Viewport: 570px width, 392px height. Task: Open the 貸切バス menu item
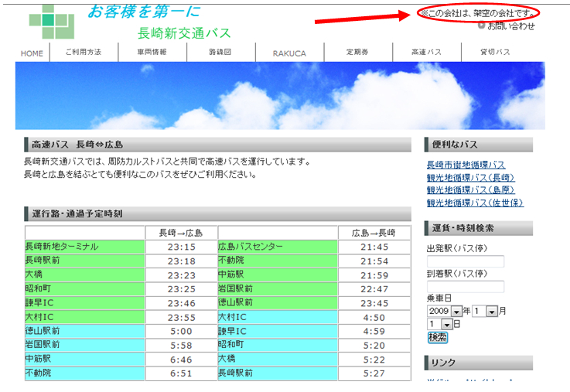pyautogui.click(x=495, y=52)
